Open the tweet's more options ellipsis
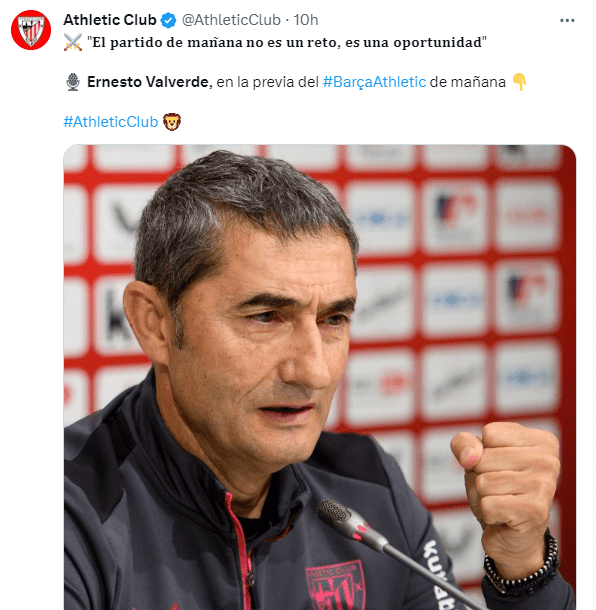Viewport: 596px width, 610px height. coord(567,20)
